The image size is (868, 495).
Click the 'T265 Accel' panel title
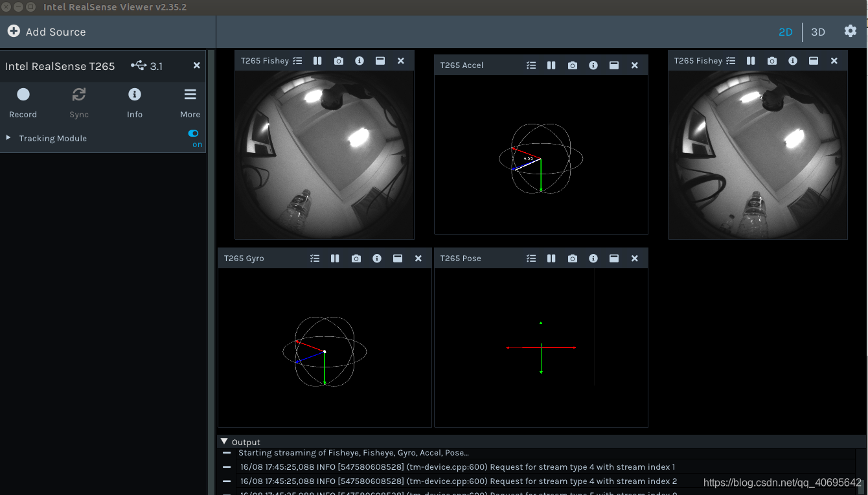tap(462, 65)
